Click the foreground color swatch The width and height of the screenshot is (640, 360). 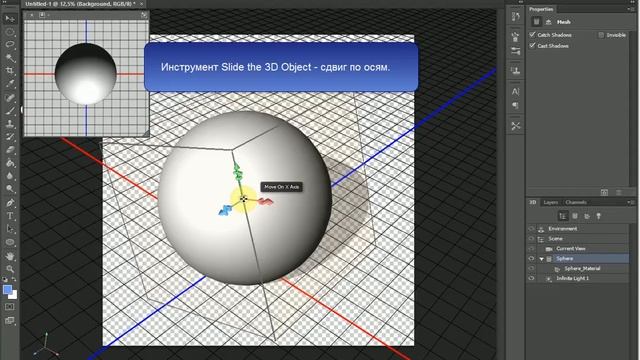7,289
